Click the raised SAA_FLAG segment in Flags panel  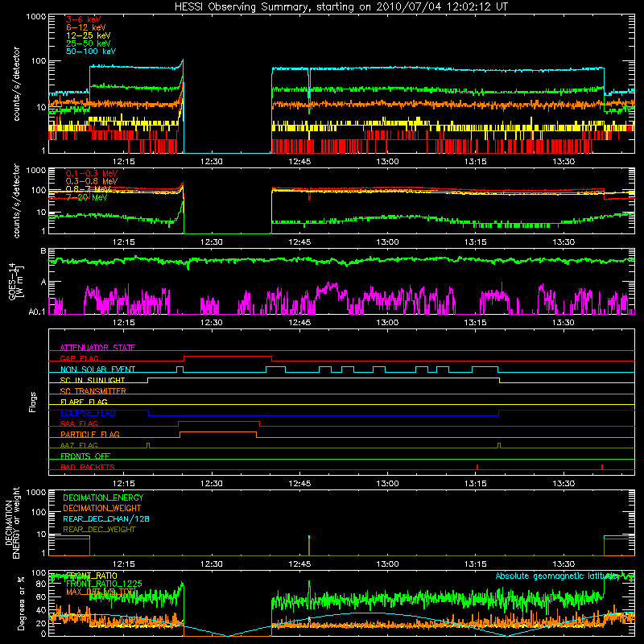click(219, 421)
